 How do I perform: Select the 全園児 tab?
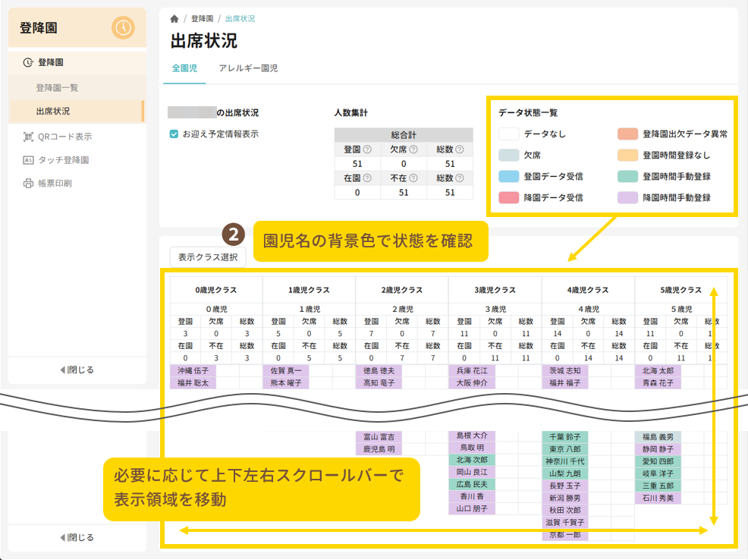[184, 68]
